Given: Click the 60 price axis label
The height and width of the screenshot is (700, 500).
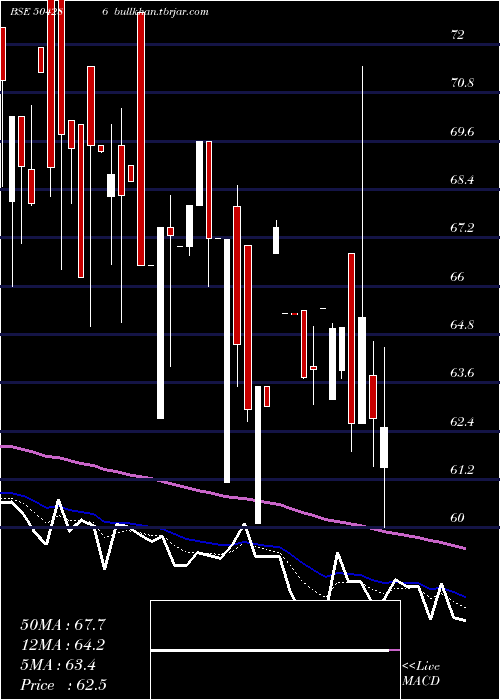Looking at the screenshot, I should (x=458, y=518).
